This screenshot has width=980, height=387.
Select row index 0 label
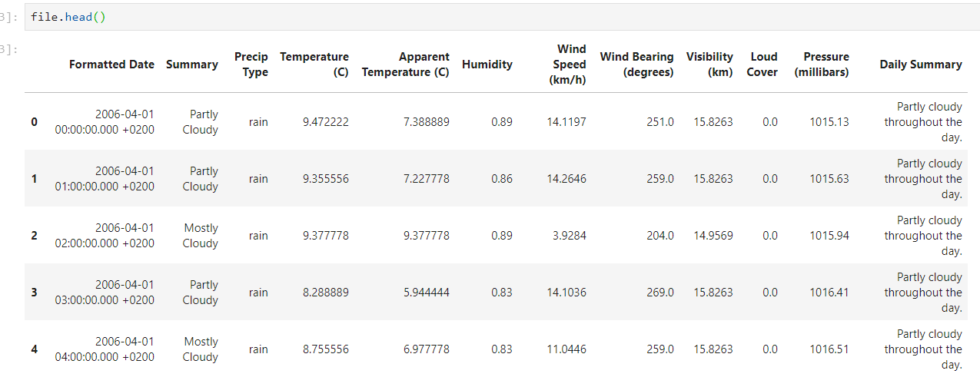34,121
